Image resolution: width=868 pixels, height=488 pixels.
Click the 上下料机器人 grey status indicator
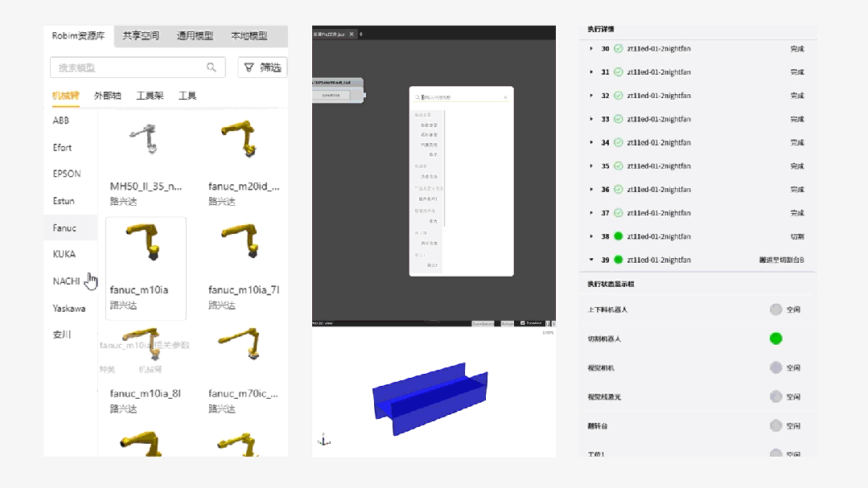point(775,310)
